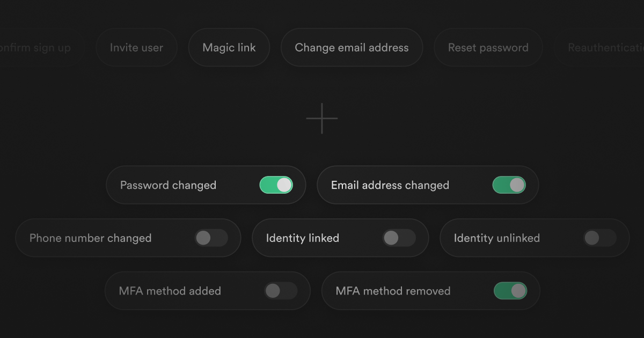Click the 'Email address changed' label text

click(390, 185)
